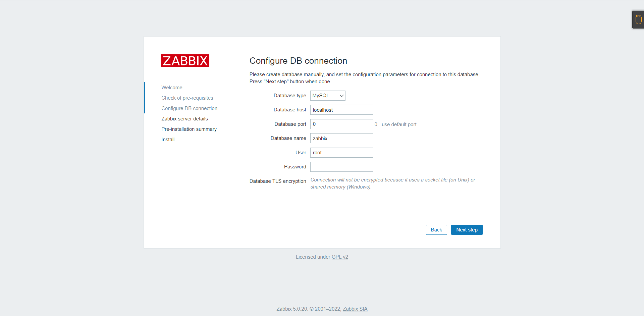Click the User input field
This screenshot has height=316, width=644.
coord(341,153)
